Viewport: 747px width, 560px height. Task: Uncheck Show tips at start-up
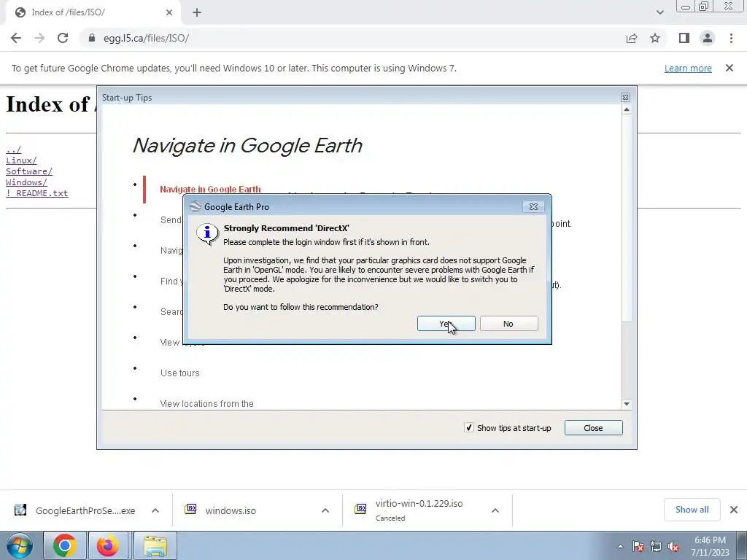tap(469, 427)
